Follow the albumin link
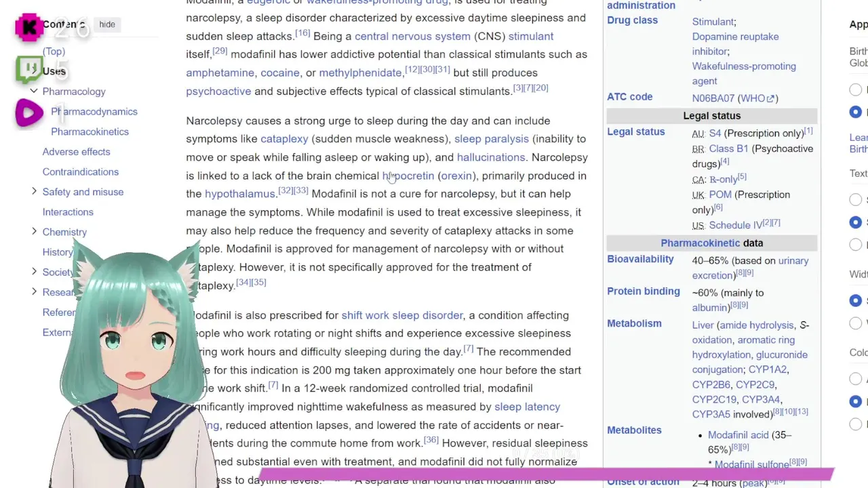The width and height of the screenshot is (868, 488). coord(711,308)
